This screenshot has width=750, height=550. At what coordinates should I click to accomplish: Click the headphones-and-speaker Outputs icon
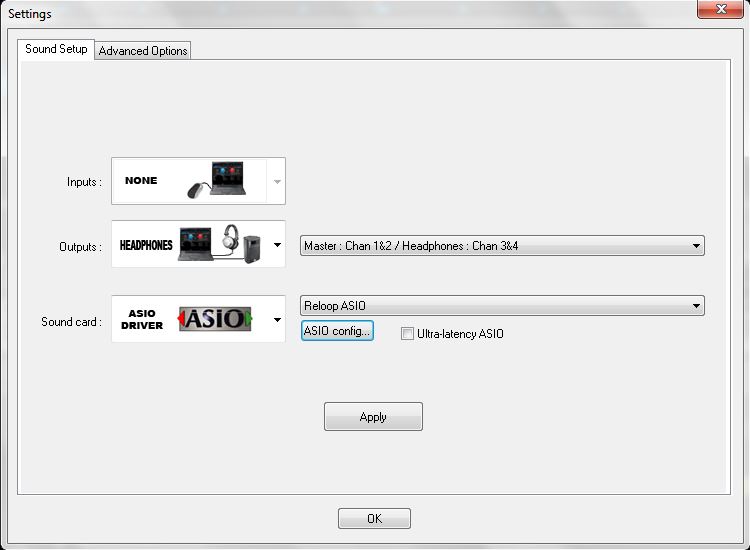pos(220,244)
